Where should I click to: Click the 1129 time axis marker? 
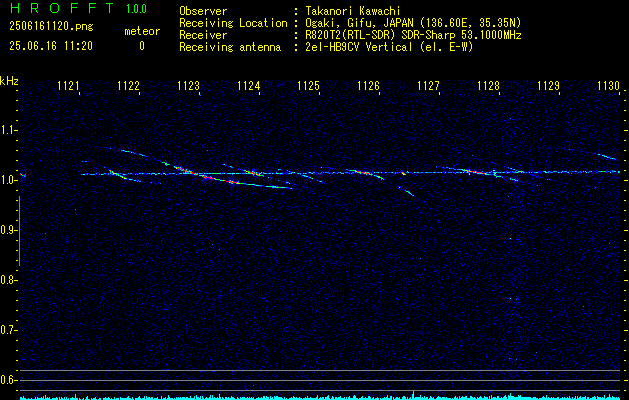tap(548, 86)
